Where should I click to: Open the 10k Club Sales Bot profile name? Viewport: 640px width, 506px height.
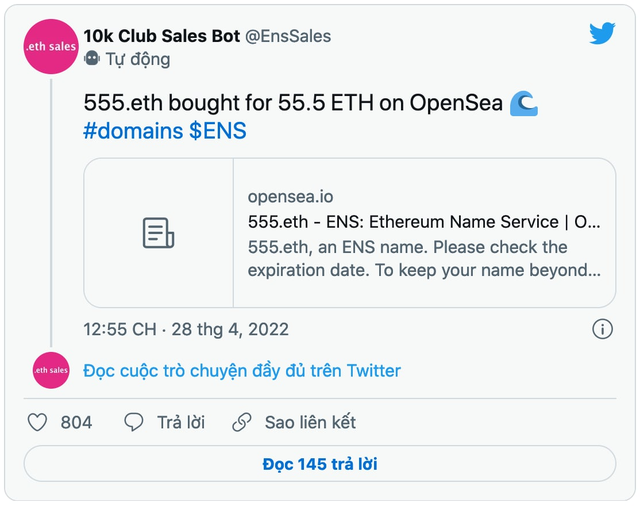coord(162,36)
